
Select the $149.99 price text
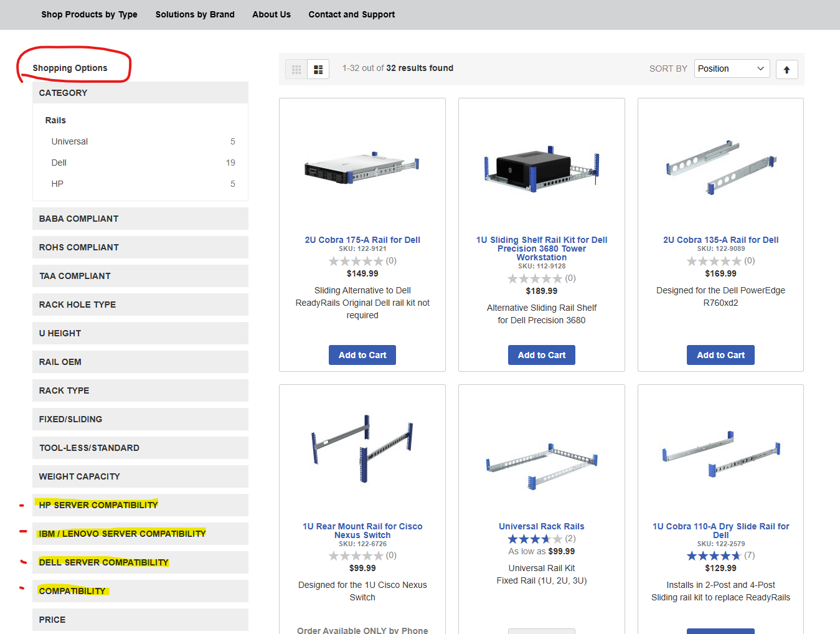tap(362, 273)
